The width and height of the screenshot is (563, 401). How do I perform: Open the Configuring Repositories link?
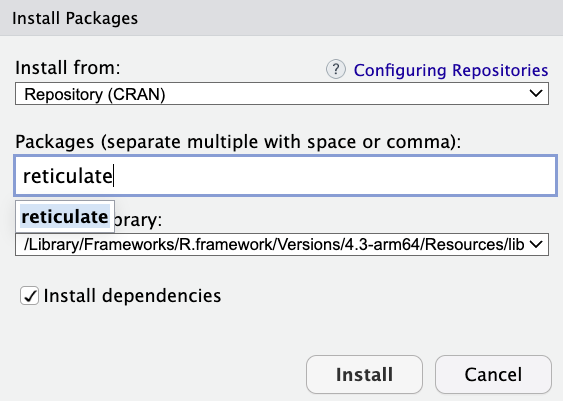point(451,70)
